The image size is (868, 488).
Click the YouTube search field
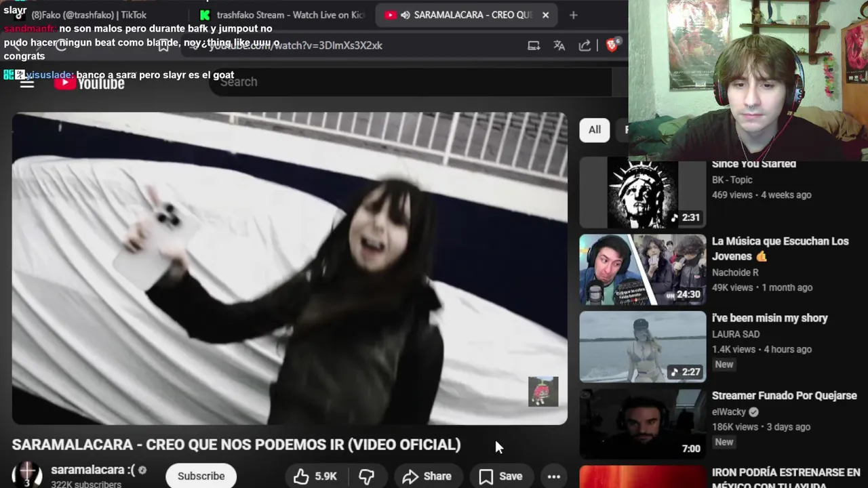coord(410,82)
